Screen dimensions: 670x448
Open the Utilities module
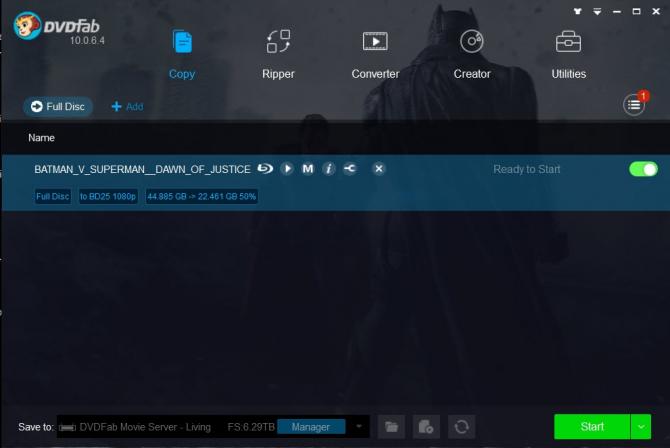click(568, 54)
